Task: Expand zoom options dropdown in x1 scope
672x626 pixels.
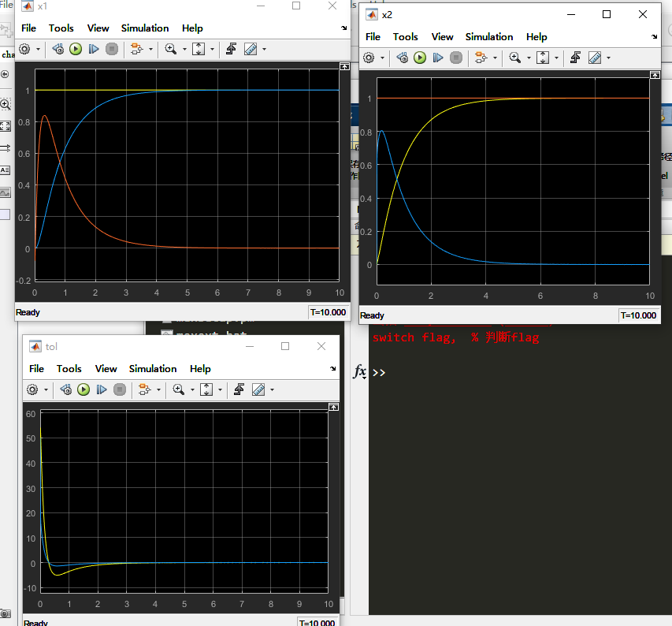Action: [184, 50]
